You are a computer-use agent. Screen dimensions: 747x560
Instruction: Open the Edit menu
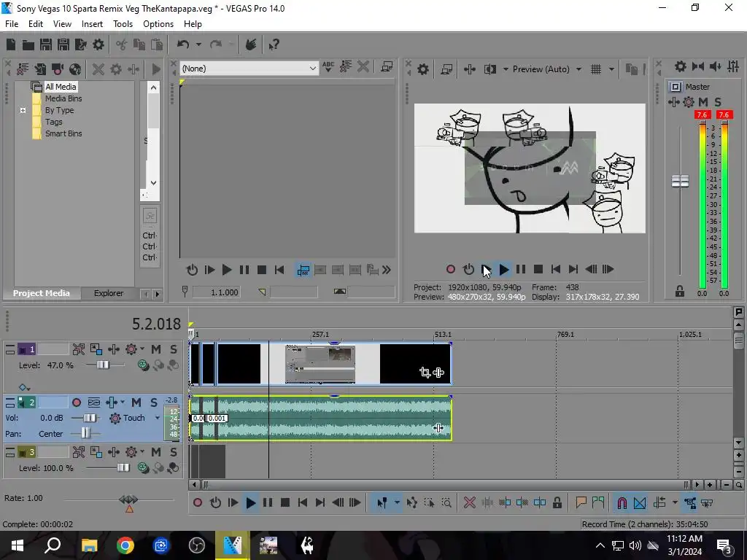tap(36, 24)
